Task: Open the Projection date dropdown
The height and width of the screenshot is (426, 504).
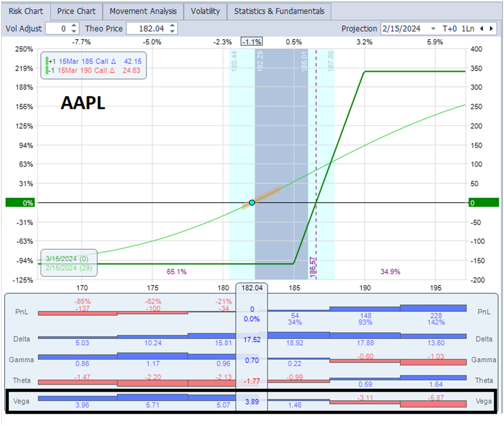Action: coord(433,29)
